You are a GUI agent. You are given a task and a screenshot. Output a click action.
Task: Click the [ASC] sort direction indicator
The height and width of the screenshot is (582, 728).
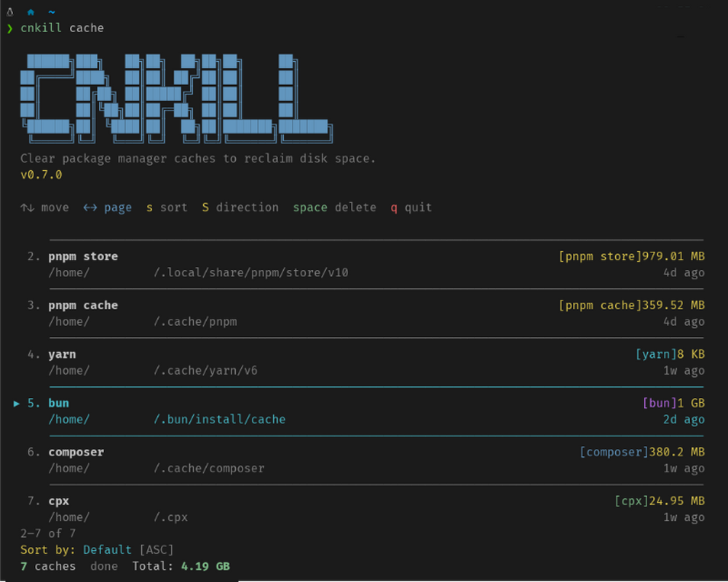[156, 549]
